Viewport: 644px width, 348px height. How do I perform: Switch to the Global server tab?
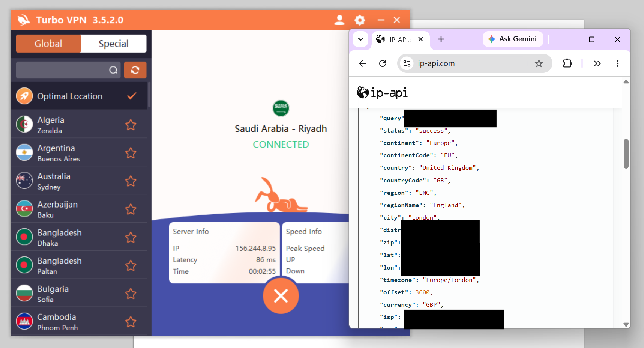point(48,44)
